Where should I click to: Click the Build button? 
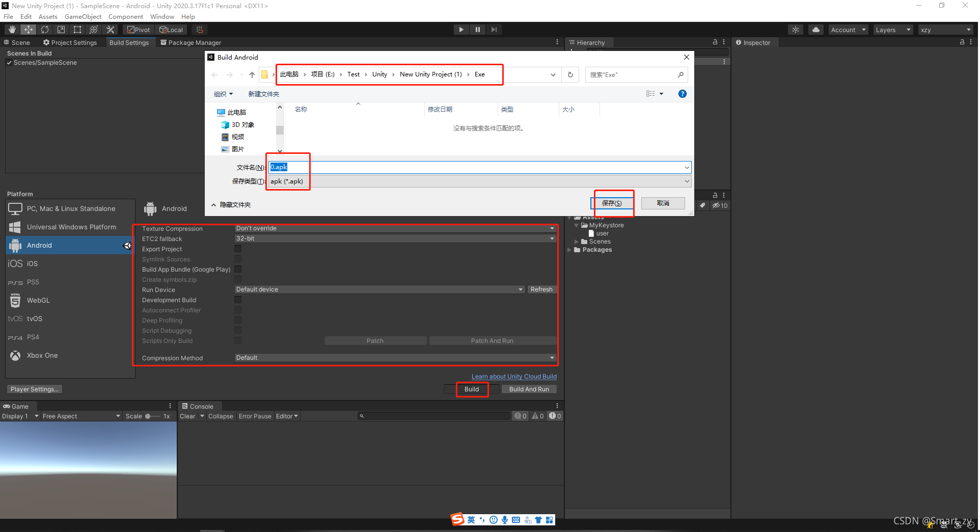(472, 389)
